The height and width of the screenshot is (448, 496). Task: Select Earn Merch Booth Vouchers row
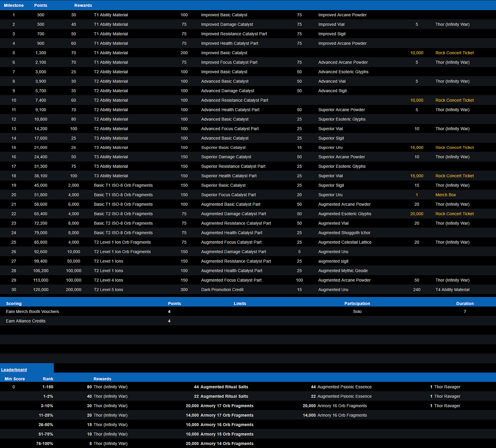[32, 311]
